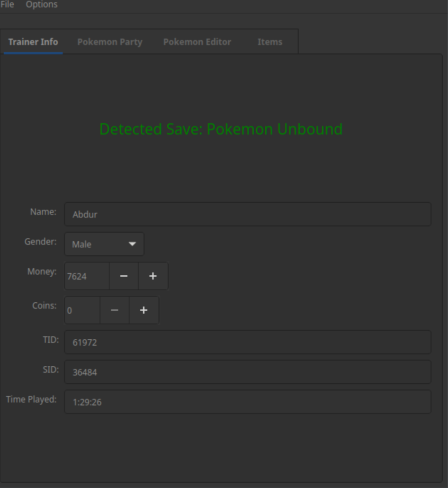Click the "Gender:" label text
448x488 pixels.
pyautogui.click(x=40, y=242)
